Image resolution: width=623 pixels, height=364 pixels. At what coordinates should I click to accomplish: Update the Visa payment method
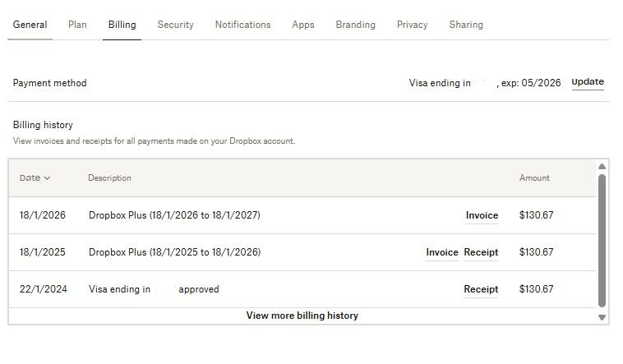(x=588, y=82)
